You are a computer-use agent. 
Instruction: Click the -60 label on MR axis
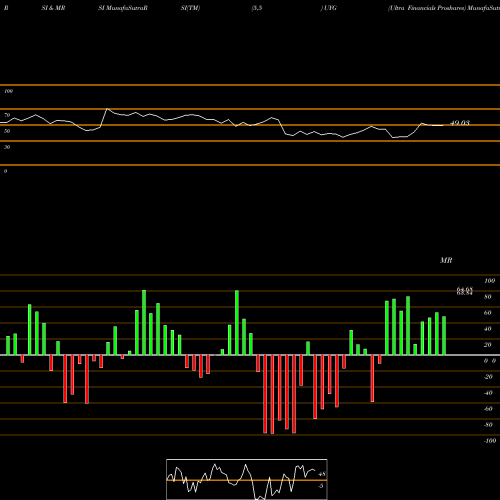488,409
